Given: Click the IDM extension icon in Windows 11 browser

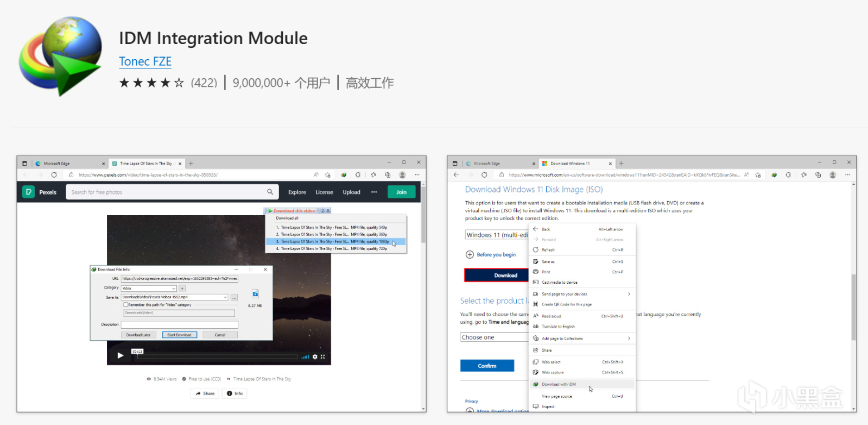Looking at the screenshot, I should 774,175.
